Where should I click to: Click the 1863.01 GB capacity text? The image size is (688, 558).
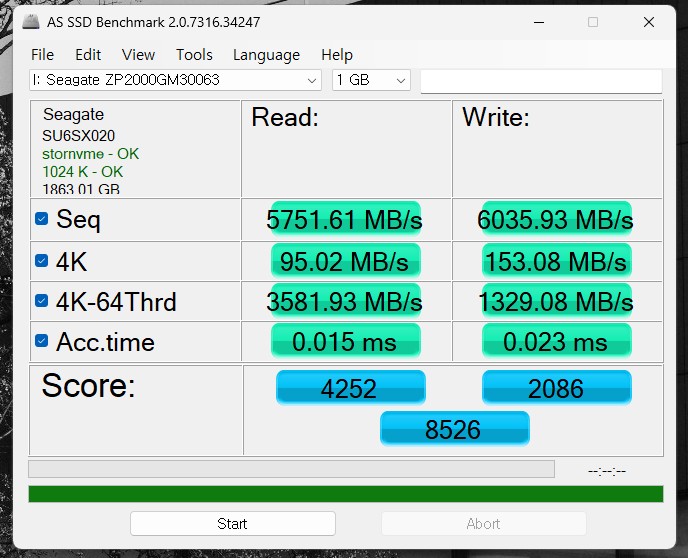pos(81,189)
